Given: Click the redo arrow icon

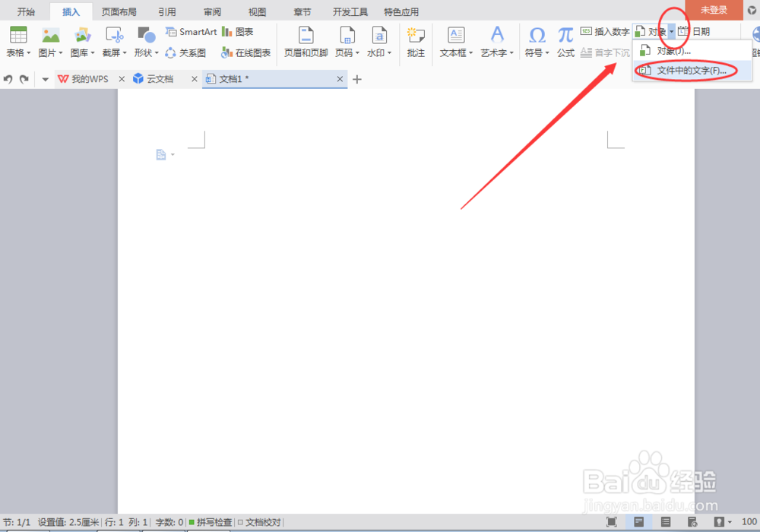Looking at the screenshot, I should (24, 79).
